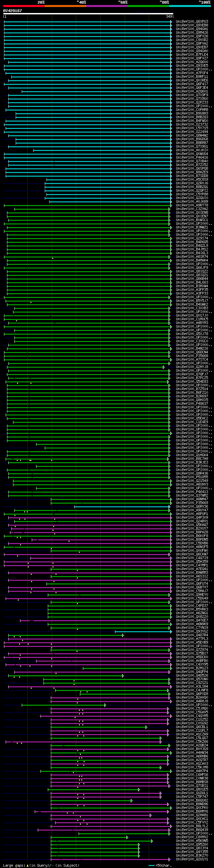Select the UniRef100_A4H7P4 label

pos(192,771)
